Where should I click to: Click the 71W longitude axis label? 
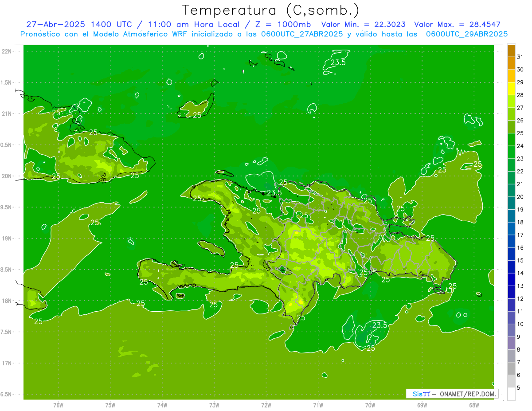coord(318,405)
